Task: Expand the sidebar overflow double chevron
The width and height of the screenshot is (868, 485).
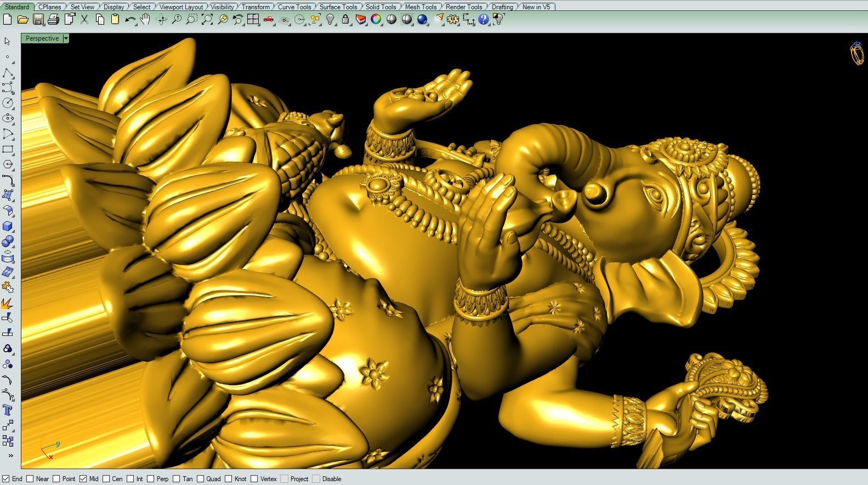Action: tap(10, 456)
